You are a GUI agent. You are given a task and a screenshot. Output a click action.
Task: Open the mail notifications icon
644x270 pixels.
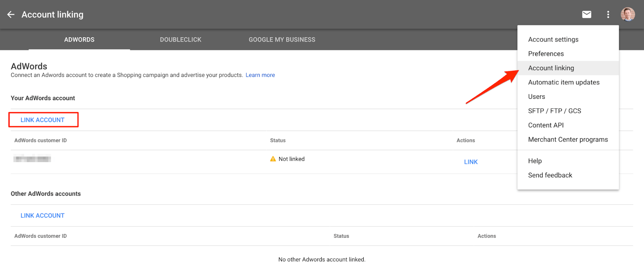click(x=586, y=14)
